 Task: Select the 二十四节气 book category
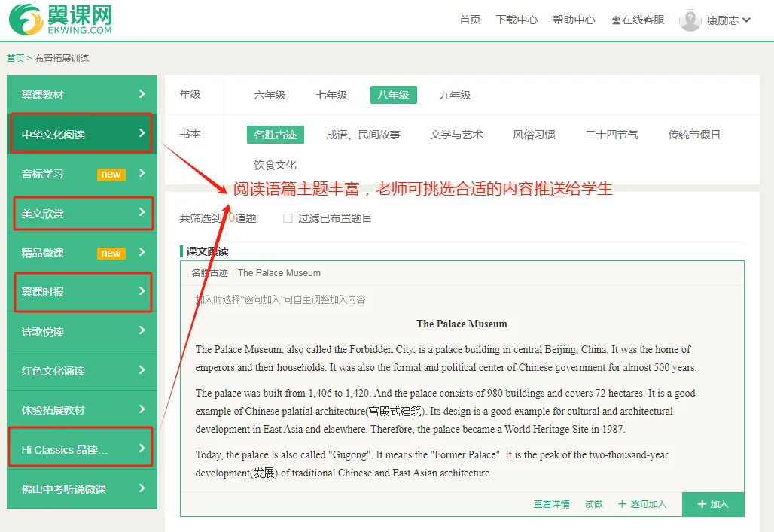click(x=612, y=135)
